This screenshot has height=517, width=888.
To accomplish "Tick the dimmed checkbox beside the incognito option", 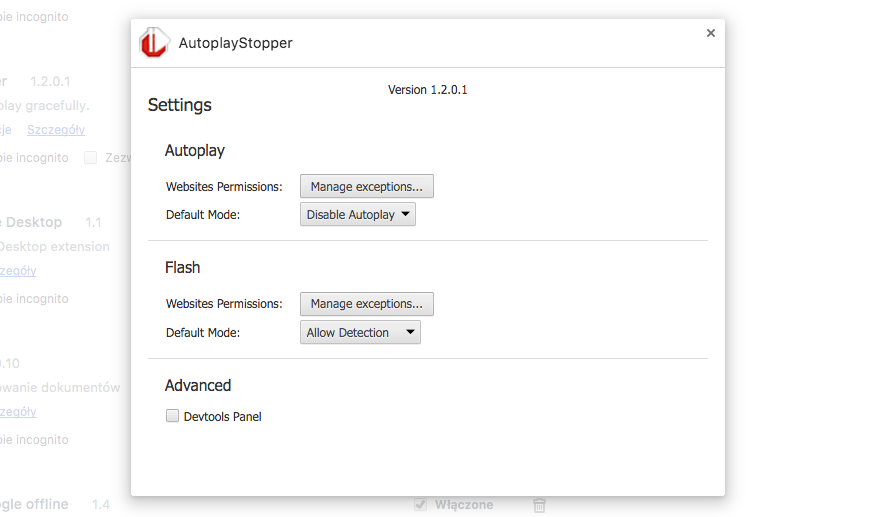I will click(x=91, y=157).
